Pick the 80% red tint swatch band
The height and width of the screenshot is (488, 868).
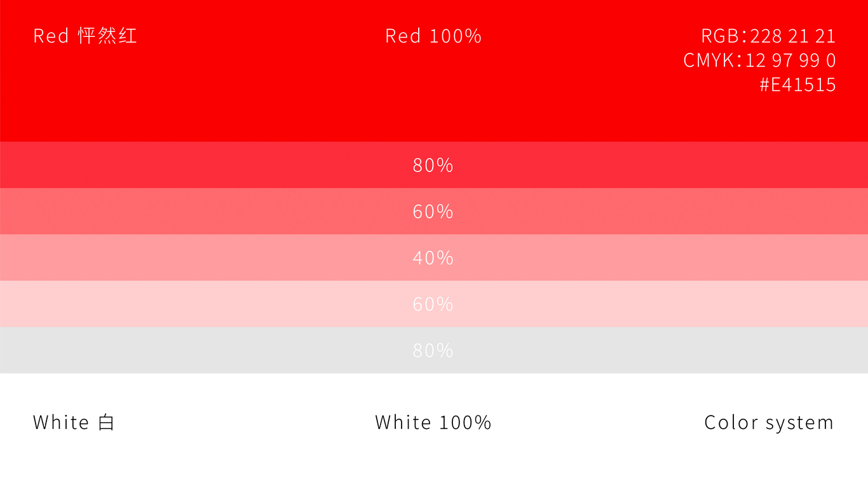click(434, 165)
